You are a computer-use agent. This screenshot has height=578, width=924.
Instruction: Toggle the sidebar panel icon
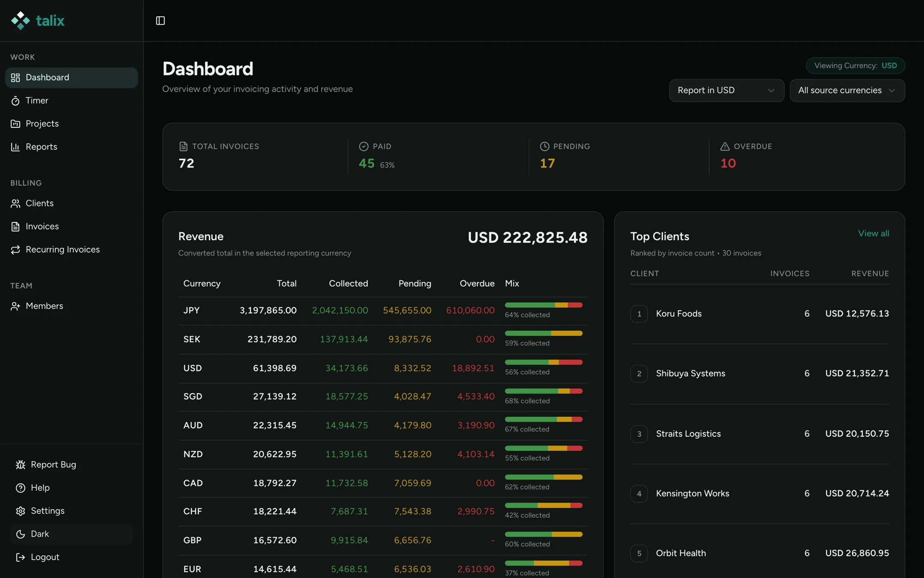[x=160, y=21]
